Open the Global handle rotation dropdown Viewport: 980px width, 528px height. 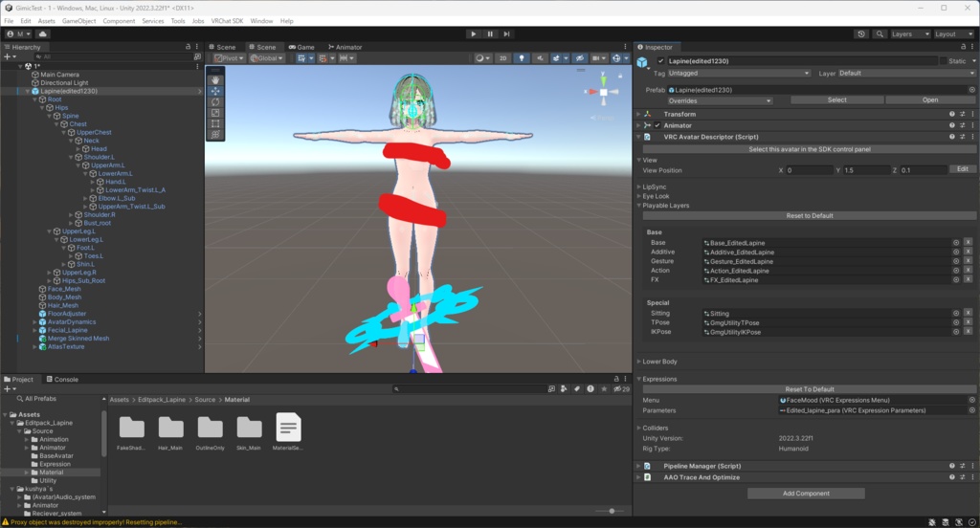tap(267, 58)
